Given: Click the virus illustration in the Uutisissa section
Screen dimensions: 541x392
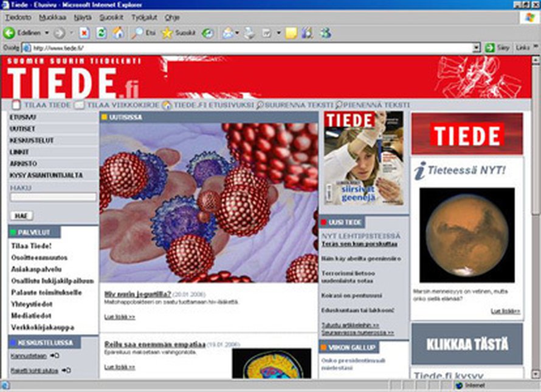Looking at the screenshot, I should click(x=208, y=202).
